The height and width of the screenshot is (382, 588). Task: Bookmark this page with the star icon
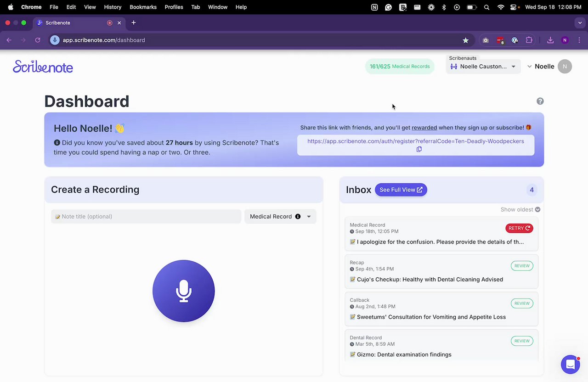[465, 40]
